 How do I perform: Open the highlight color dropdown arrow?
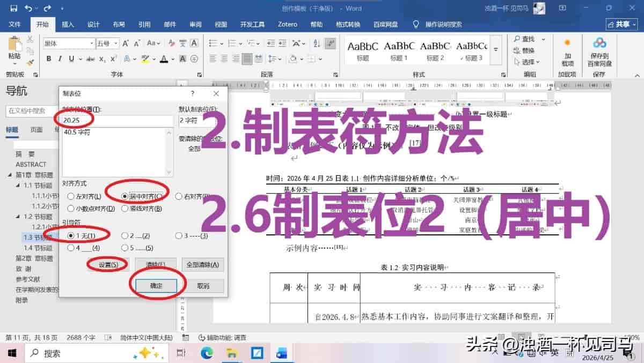point(153,58)
